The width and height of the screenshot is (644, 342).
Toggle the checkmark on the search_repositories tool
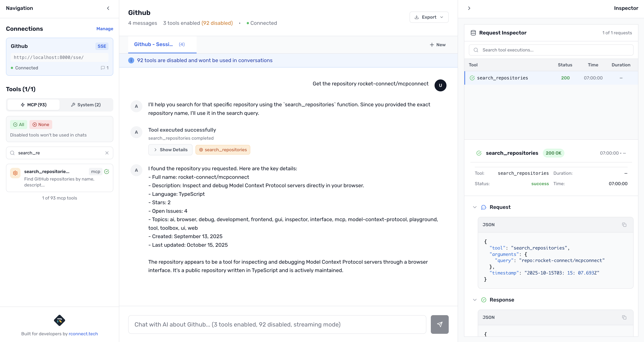[x=107, y=171]
